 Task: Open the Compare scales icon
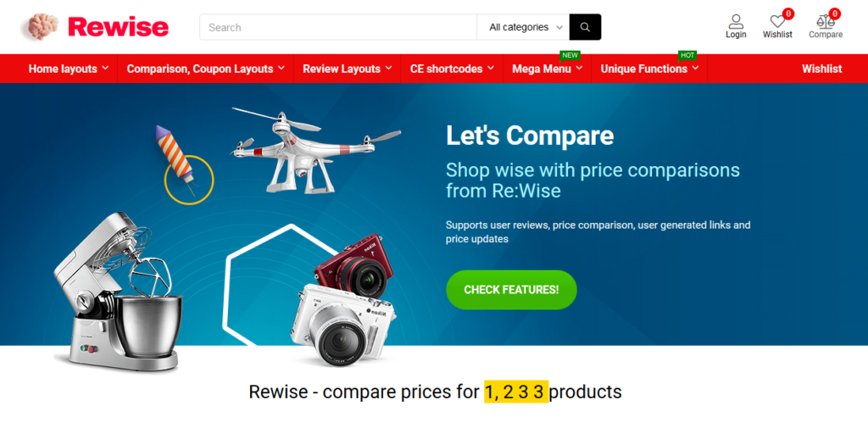(826, 22)
